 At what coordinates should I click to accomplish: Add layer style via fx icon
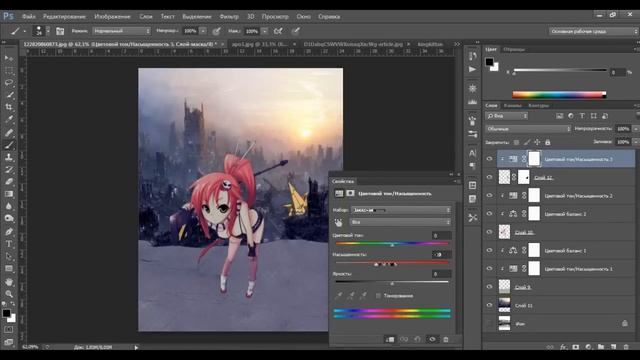pos(563,347)
